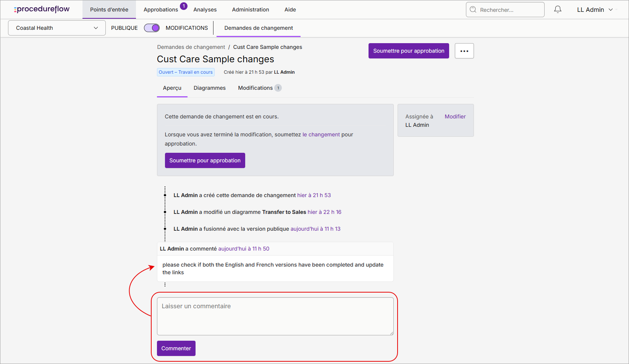
Task: Click the Approbations notification badge
Action: [x=184, y=6]
